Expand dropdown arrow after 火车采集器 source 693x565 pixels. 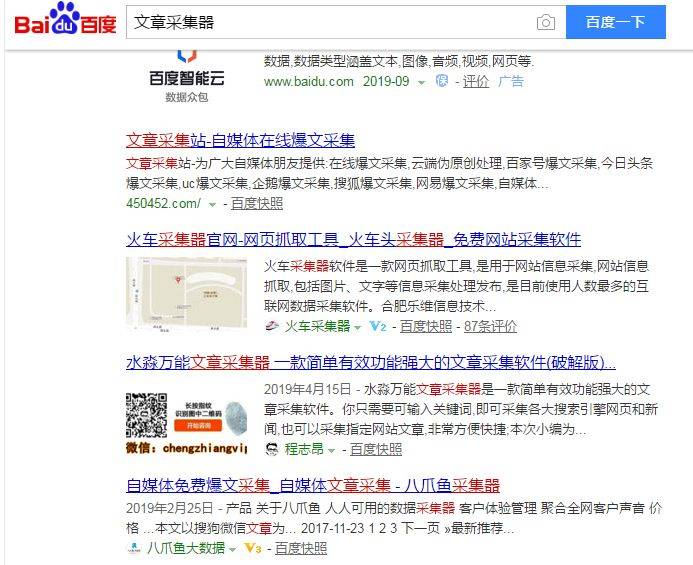[358, 328]
